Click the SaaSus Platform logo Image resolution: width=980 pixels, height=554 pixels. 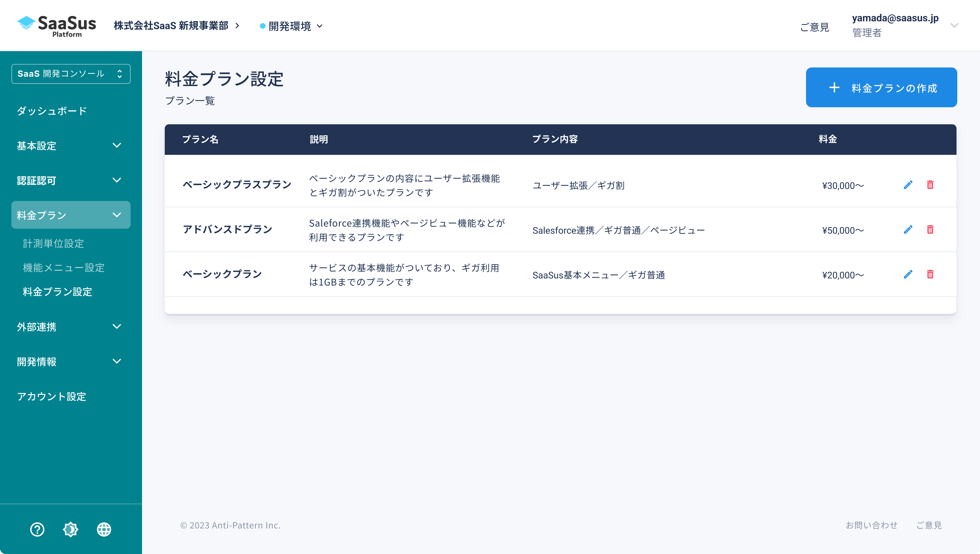point(57,26)
